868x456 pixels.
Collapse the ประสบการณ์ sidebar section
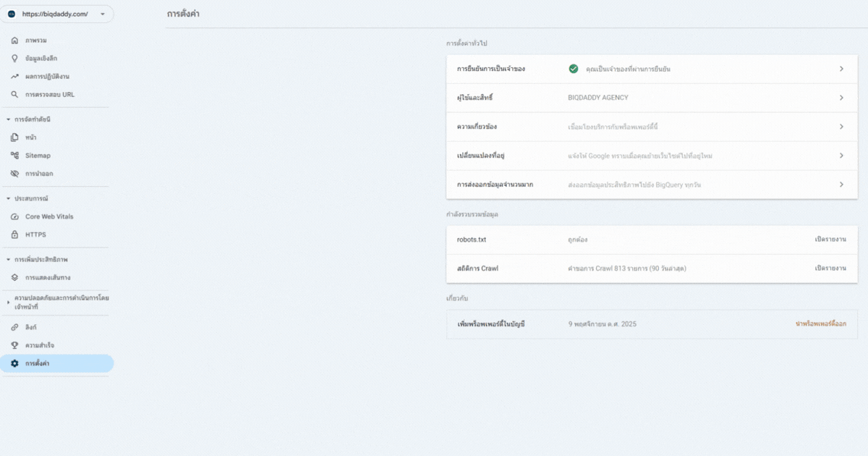pos(8,198)
